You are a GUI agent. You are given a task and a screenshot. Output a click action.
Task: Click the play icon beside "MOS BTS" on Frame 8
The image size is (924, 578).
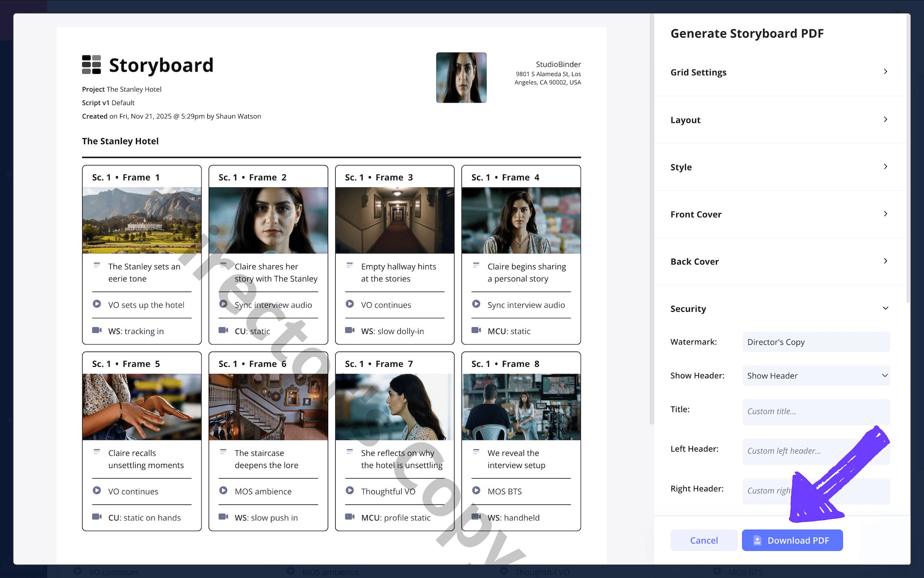click(x=476, y=491)
